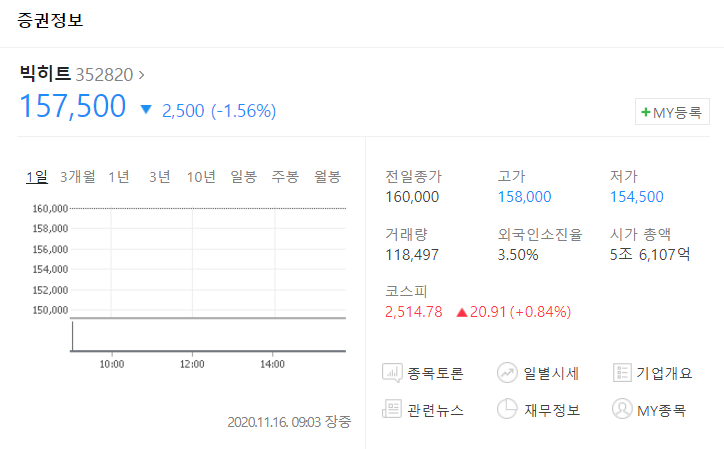This screenshot has width=724, height=449.
Task: Click the 저가 value 154,500
Action: point(637,197)
